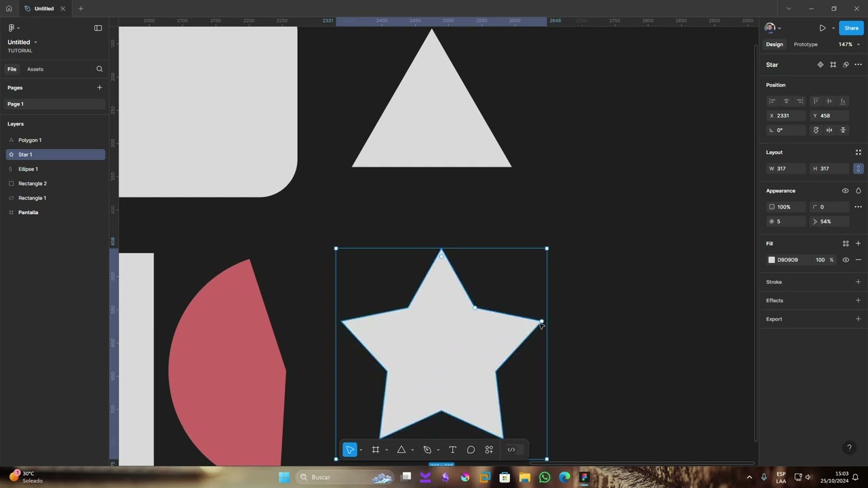Image resolution: width=868 pixels, height=488 pixels.
Task: Open the user avatar menu
Action: click(x=772, y=28)
